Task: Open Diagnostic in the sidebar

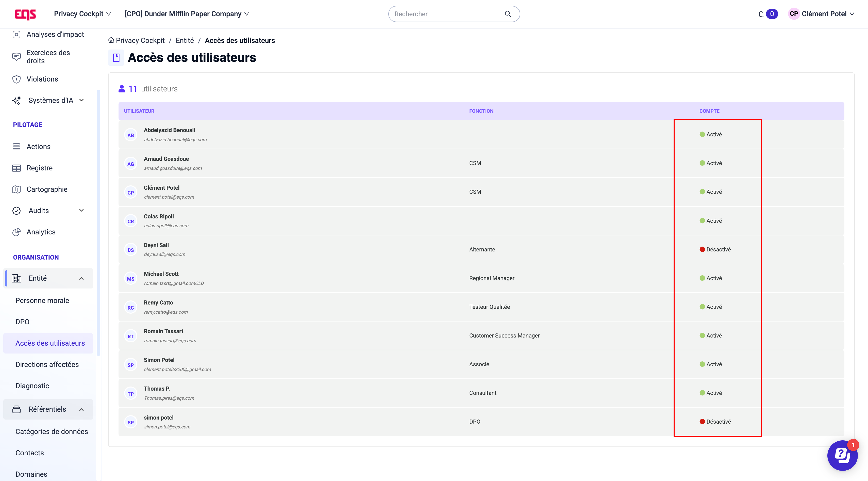Action: (x=32, y=386)
